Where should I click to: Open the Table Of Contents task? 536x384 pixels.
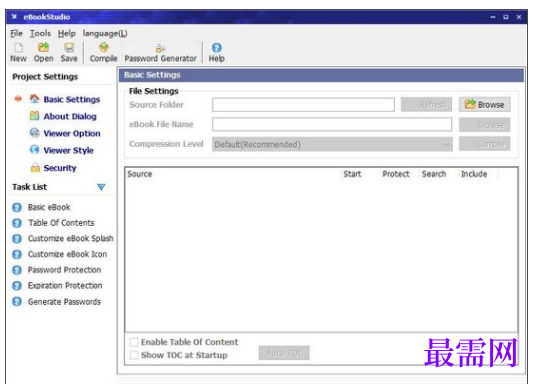[x=61, y=223]
